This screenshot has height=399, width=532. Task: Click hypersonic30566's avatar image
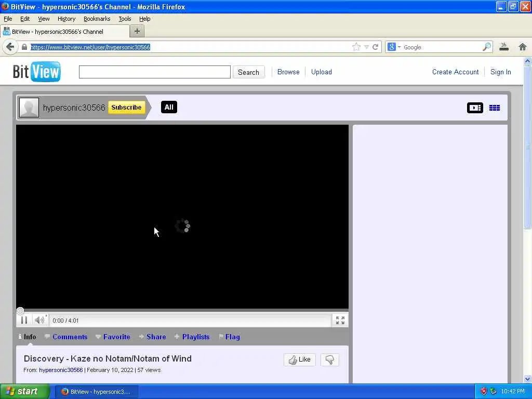tap(29, 108)
